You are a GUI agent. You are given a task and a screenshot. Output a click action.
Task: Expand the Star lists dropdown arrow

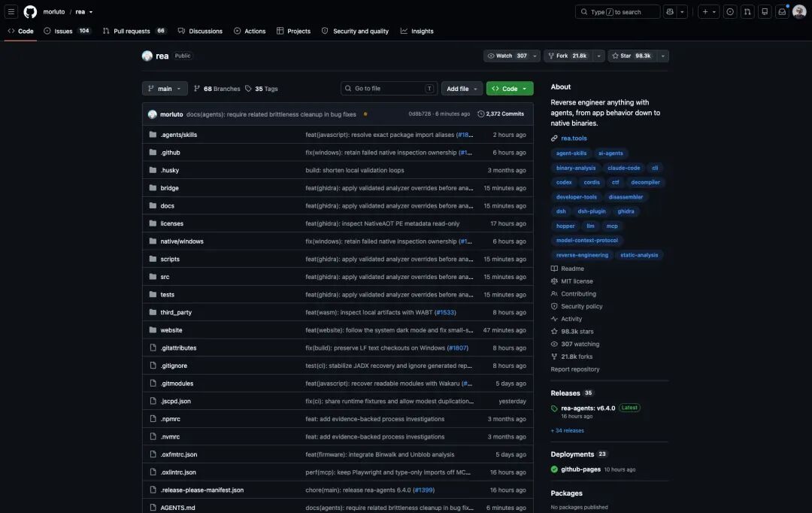click(x=663, y=56)
